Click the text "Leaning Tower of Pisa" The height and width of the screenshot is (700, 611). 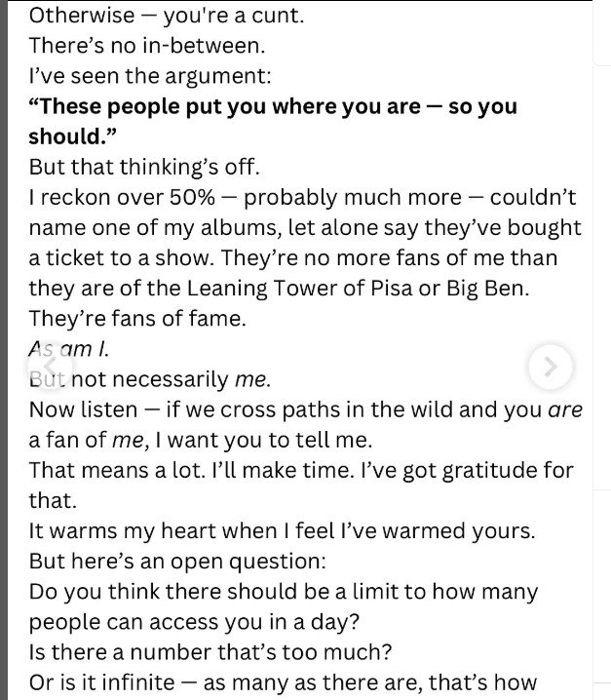click(299, 289)
